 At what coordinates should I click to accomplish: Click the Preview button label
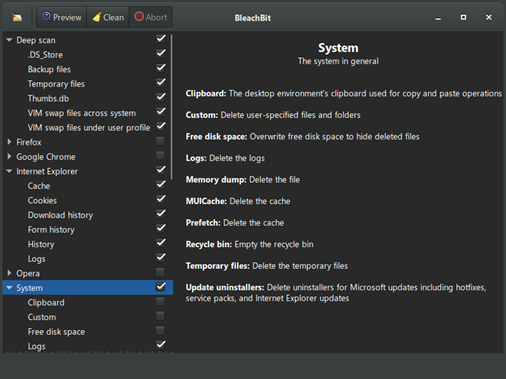coord(67,17)
